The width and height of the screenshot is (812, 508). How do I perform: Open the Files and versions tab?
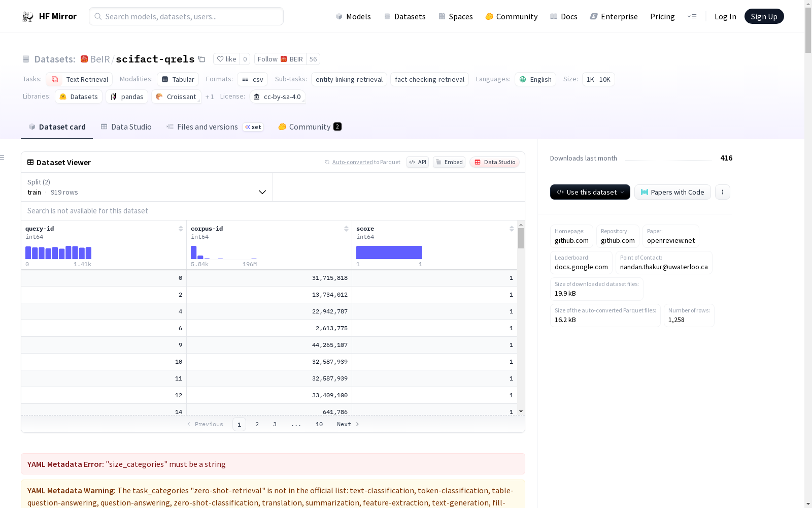[215, 127]
